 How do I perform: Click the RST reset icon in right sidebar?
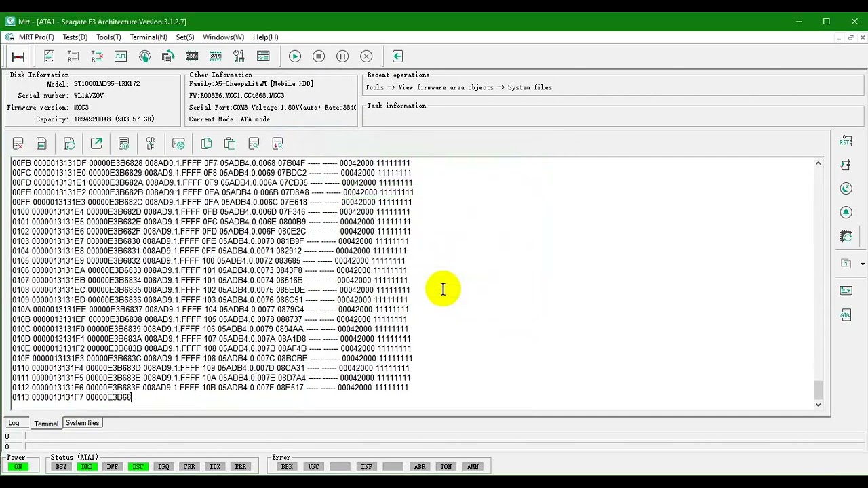tap(846, 141)
